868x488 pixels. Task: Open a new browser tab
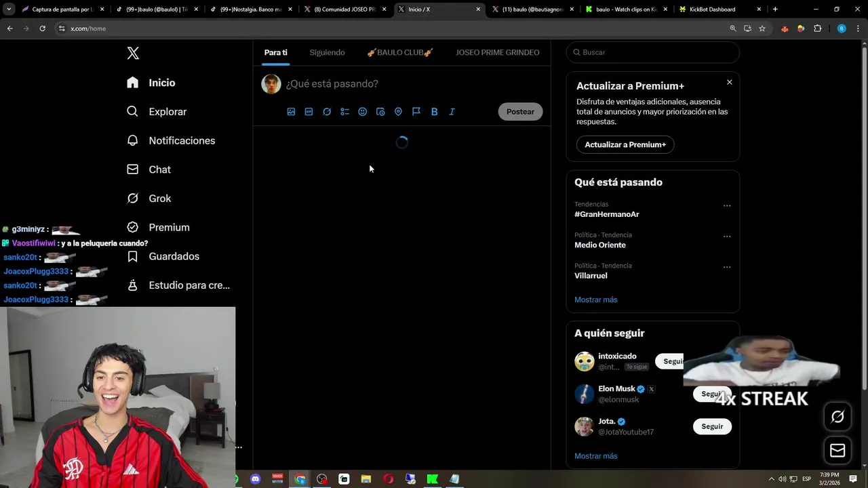point(775,9)
